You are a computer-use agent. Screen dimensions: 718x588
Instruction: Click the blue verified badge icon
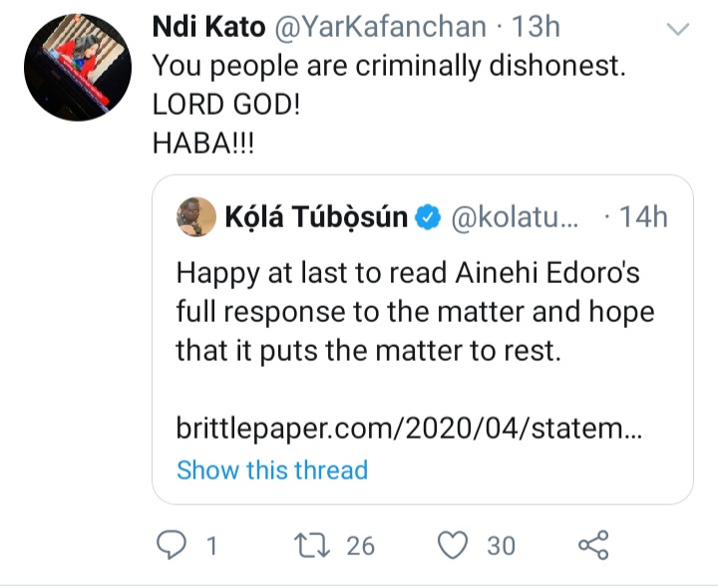(x=428, y=217)
